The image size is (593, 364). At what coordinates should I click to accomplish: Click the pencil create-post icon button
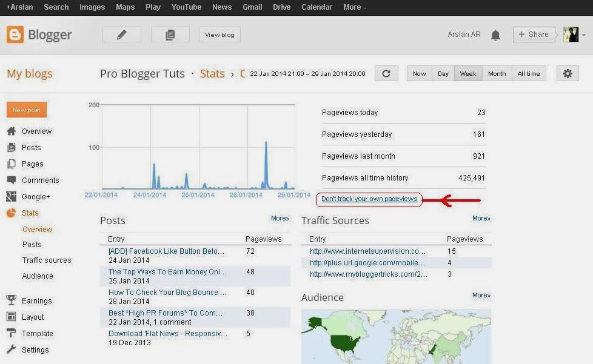pos(122,35)
